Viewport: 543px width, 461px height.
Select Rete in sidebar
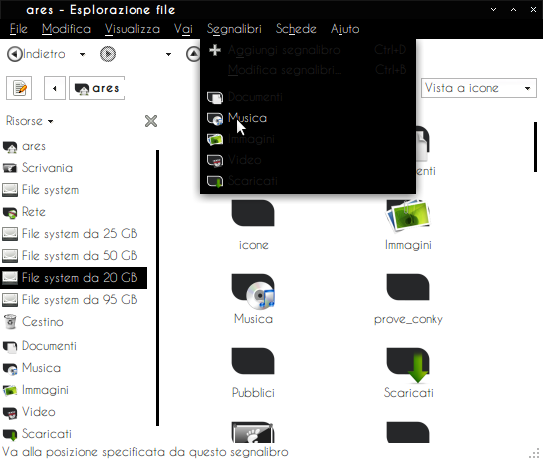[x=73, y=212]
